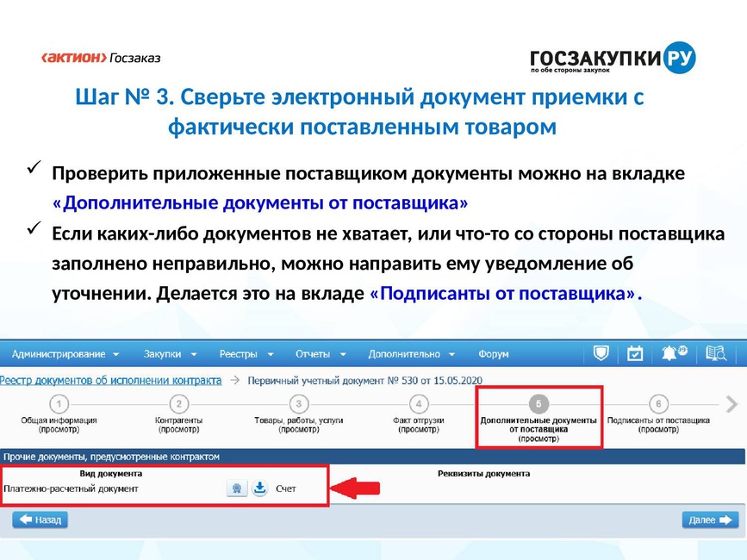
Task: Click the shield icon in the top bar
Action: click(x=601, y=353)
